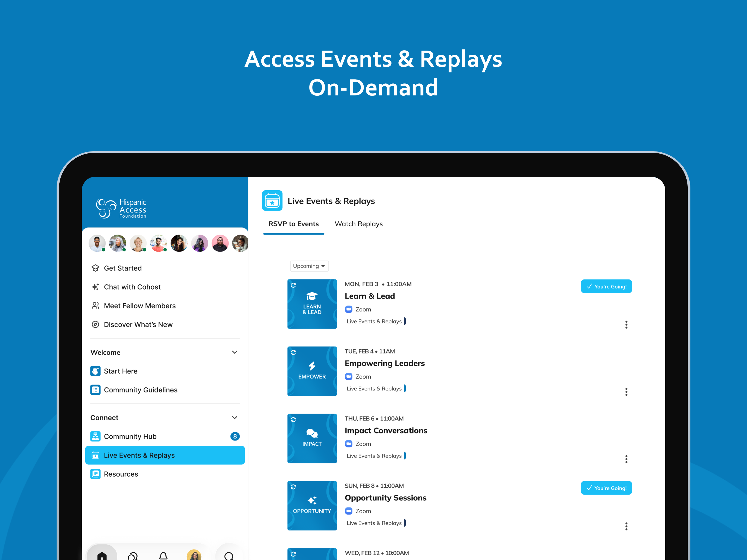Open notifications bell in bottom navigation
747x560 pixels.
pos(164,556)
